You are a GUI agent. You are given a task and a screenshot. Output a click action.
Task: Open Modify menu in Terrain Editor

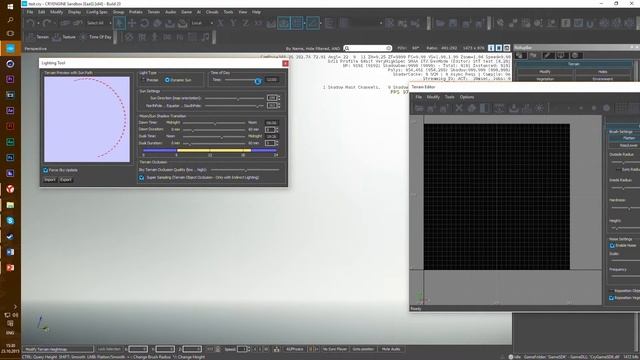(433, 97)
